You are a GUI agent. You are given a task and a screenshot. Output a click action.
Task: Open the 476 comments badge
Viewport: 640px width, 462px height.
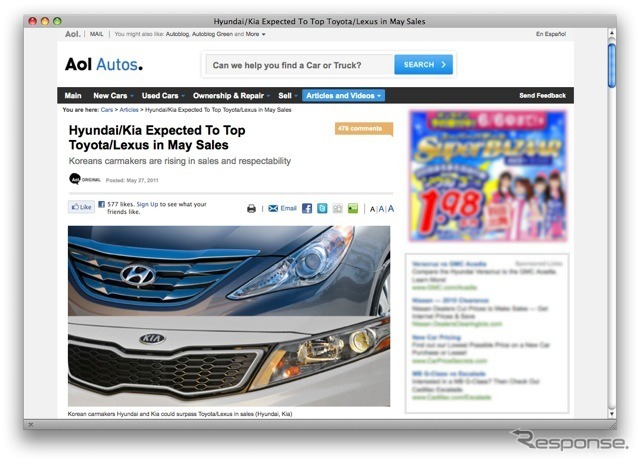tap(364, 129)
